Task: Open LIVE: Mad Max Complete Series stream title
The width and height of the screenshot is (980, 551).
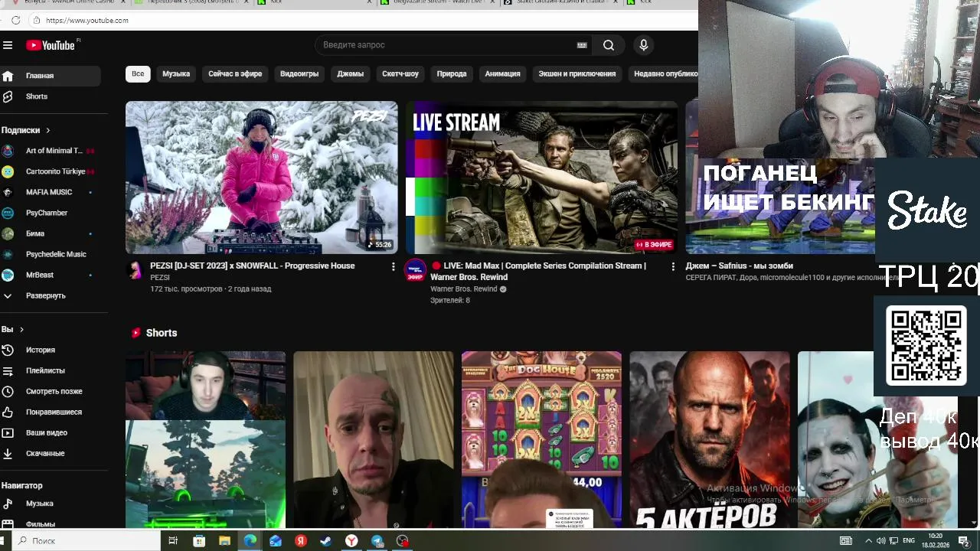Action: click(x=538, y=271)
